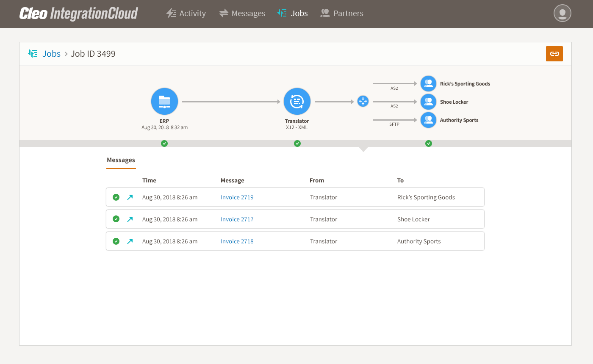Open the Activity nav item
The height and width of the screenshot is (364, 593).
(186, 14)
